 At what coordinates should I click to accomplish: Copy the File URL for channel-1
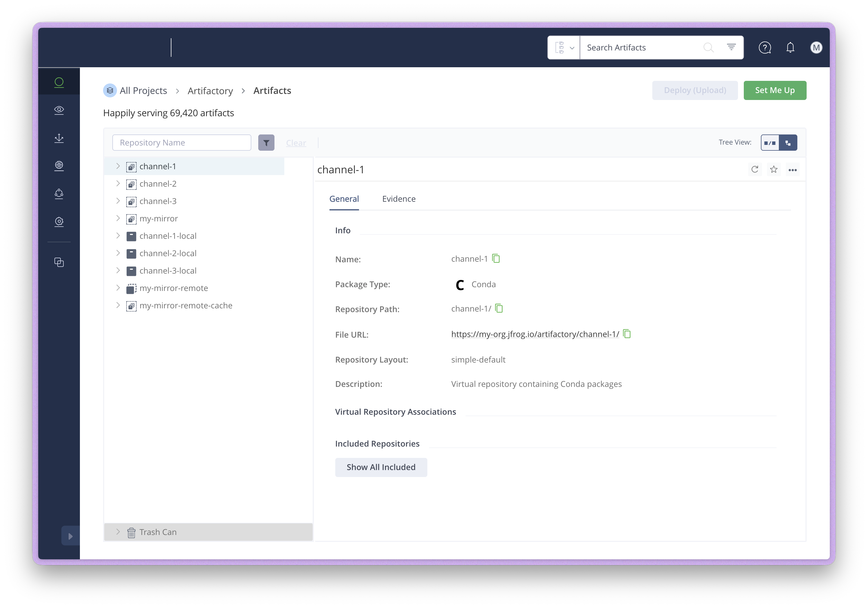627,334
